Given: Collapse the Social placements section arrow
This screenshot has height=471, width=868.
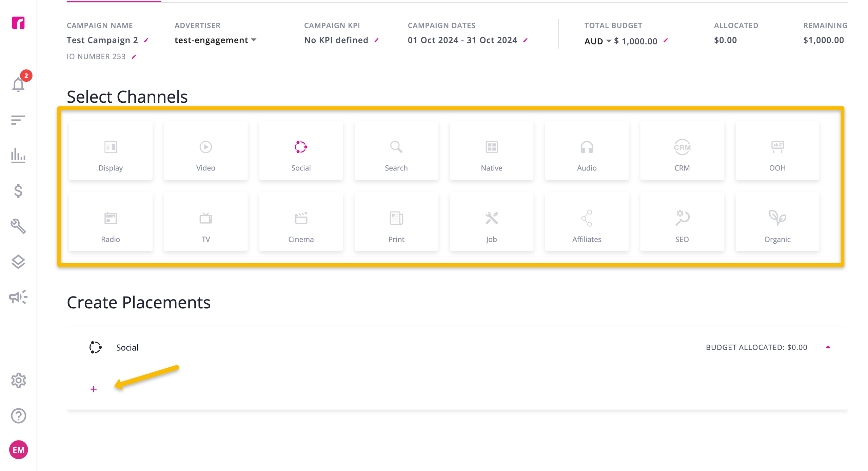Looking at the screenshot, I should [828, 347].
